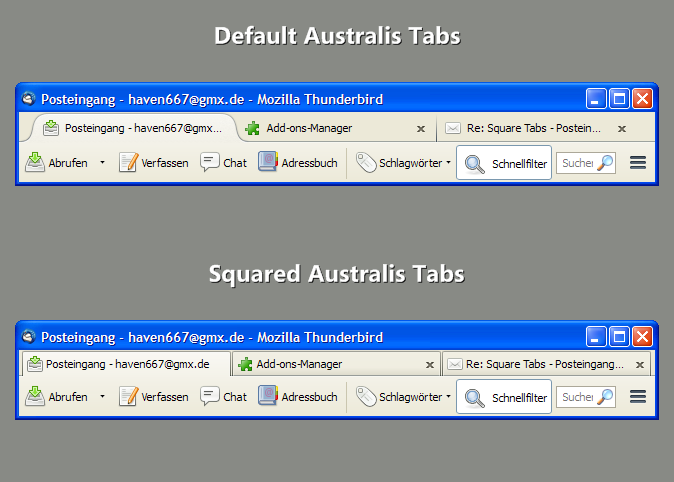Click search magnifier icon in Squared window
This screenshot has width=674, height=482.
605,397
